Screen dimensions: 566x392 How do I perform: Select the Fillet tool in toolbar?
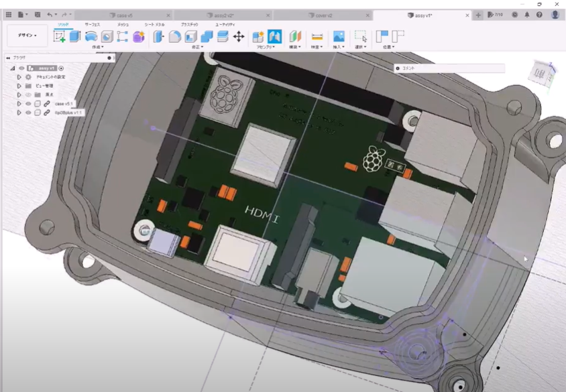tap(174, 37)
